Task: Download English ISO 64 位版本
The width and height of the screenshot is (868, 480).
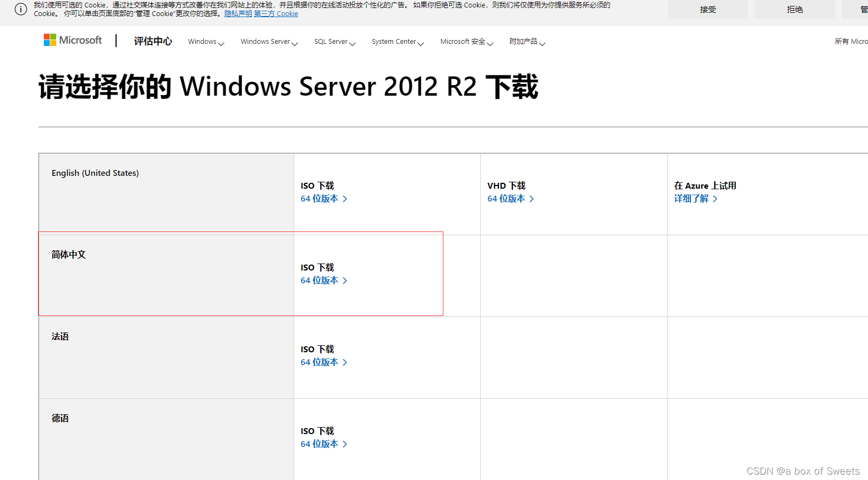Action: tap(324, 198)
